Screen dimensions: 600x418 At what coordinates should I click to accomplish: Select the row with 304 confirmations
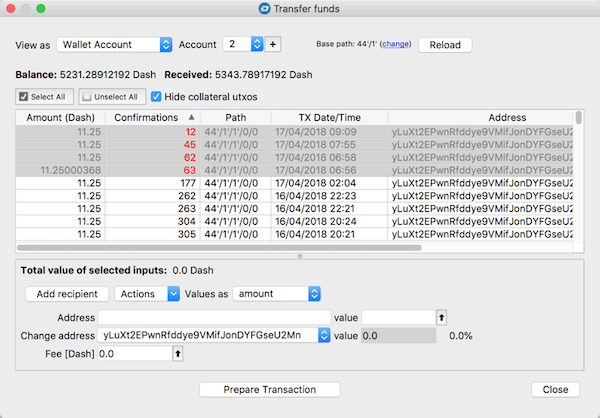(x=294, y=221)
